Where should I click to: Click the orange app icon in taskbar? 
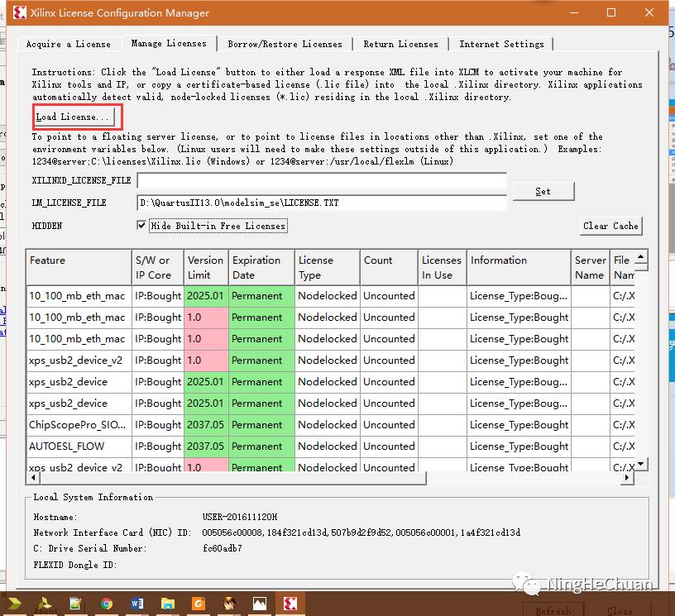point(199,604)
